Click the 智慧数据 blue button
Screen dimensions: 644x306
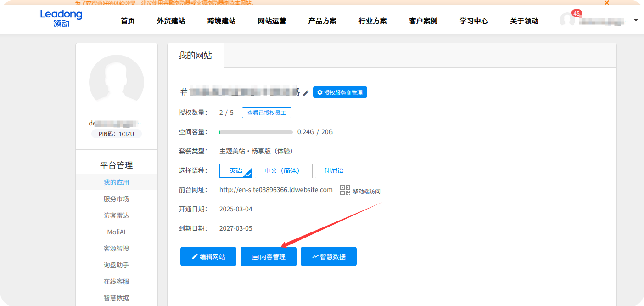329,256
